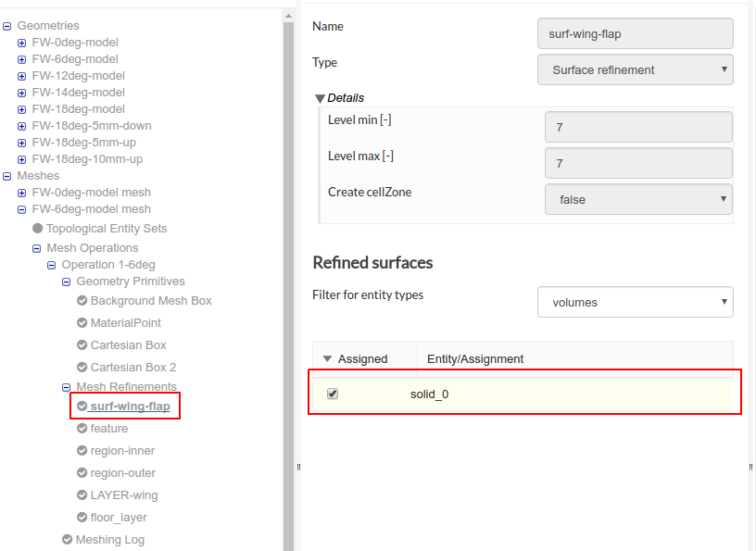Click the gray circle icon beside Topological Entity Sets
This screenshot has height=551, width=756.
[38, 228]
